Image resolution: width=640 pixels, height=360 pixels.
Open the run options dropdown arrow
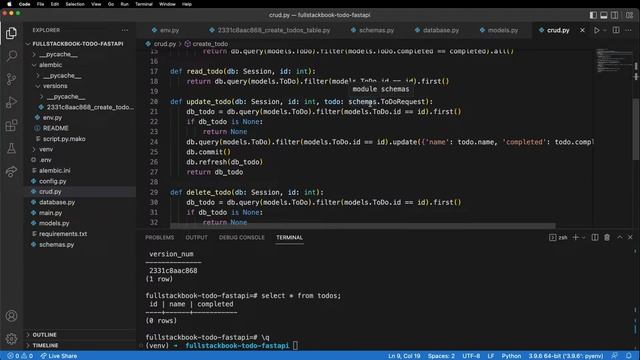(604, 30)
